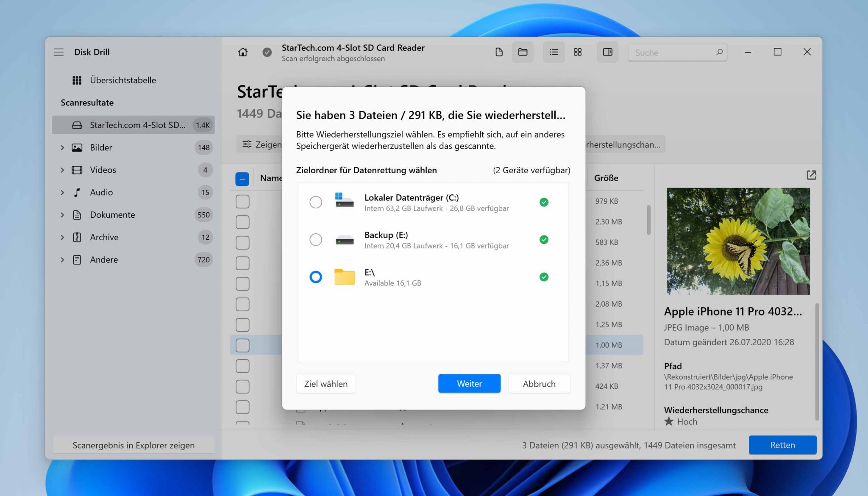868x496 pixels.
Task: Open the Übersichtstabelle view
Action: pos(122,80)
